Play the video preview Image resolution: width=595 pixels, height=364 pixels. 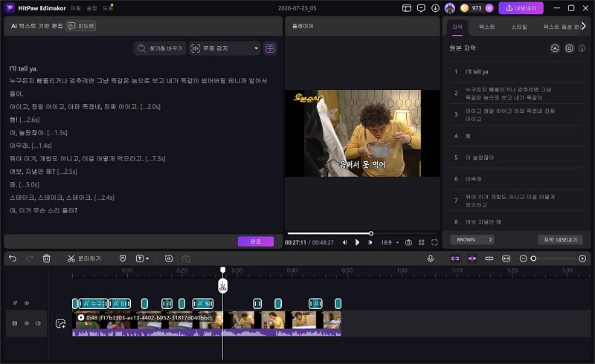coord(357,242)
